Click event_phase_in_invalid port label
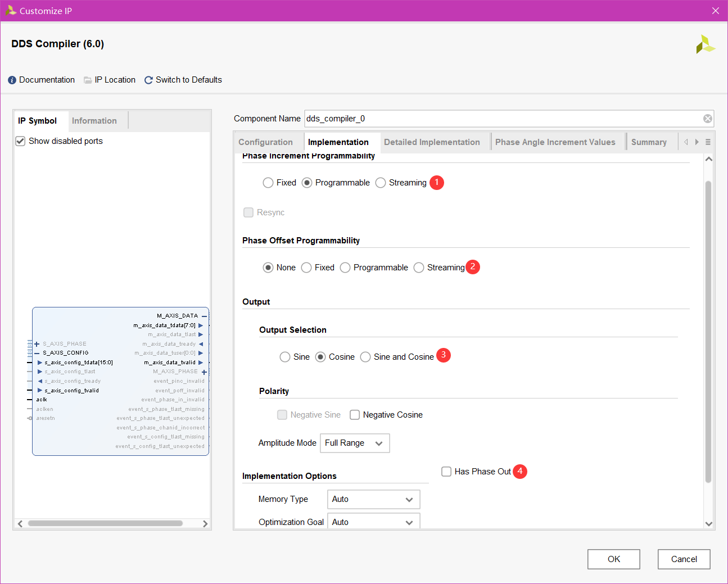The image size is (728, 584). point(173,400)
